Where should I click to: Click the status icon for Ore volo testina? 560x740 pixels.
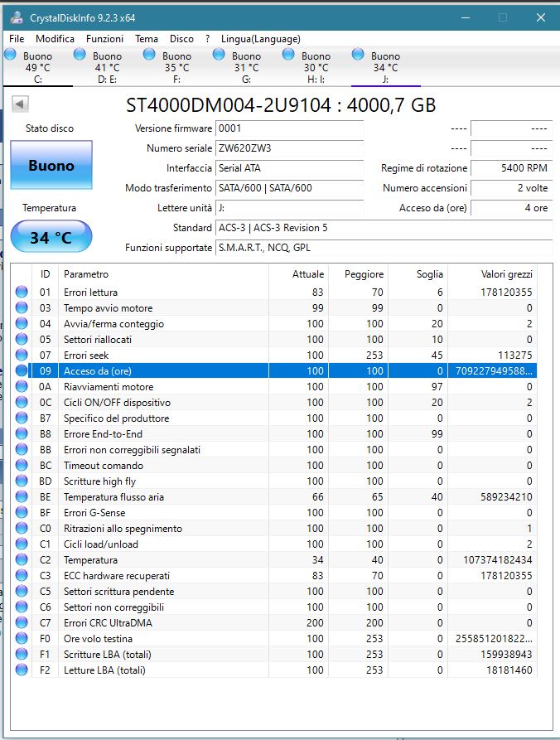pyautogui.click(x=22, y=637)
